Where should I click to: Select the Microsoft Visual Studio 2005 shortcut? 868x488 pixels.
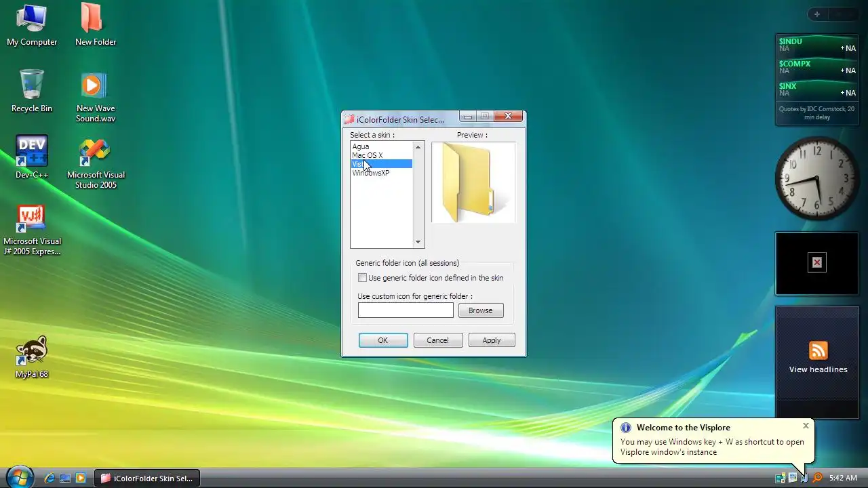pyautogui.click(x=95, y=163)
